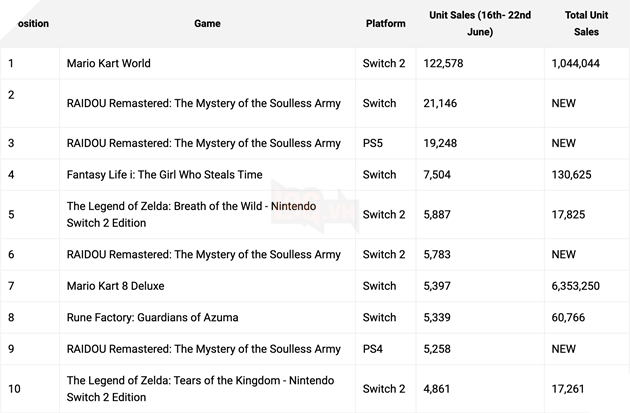Click the Zelda Tears of the Kingdom title
The height and width of the screenshot is (413, 630).
(200, 389)
